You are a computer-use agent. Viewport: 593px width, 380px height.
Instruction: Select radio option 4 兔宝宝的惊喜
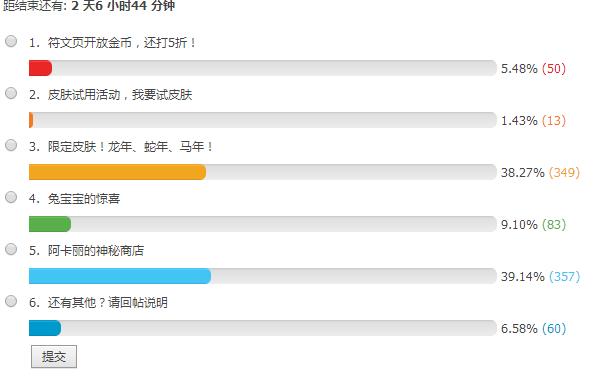coord(11,197)
